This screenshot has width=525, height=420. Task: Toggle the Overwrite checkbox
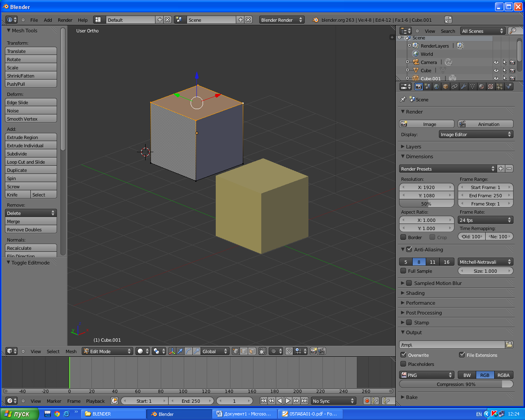403,355
